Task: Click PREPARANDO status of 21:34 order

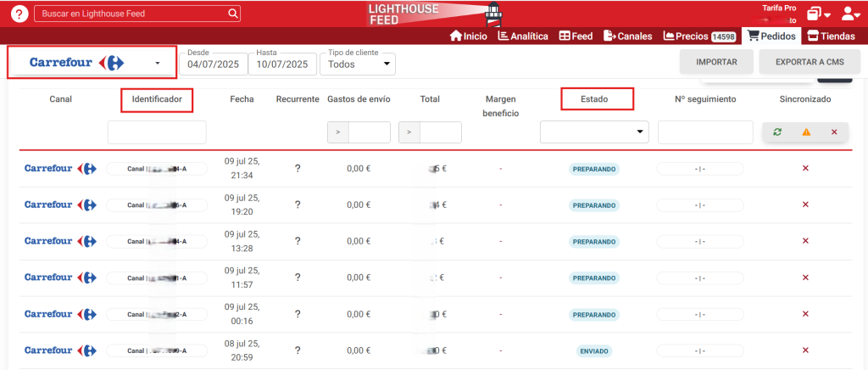Action: click(x=594, y=169)
